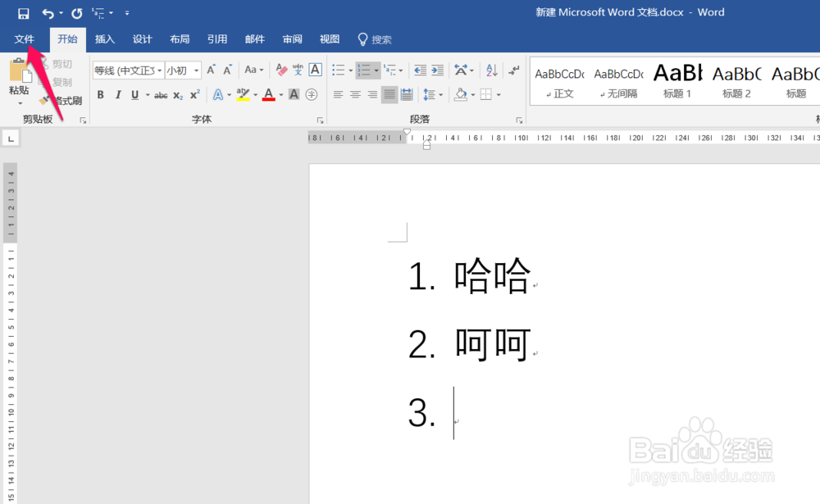Toggle the Numbering list icon

[364, 70]
